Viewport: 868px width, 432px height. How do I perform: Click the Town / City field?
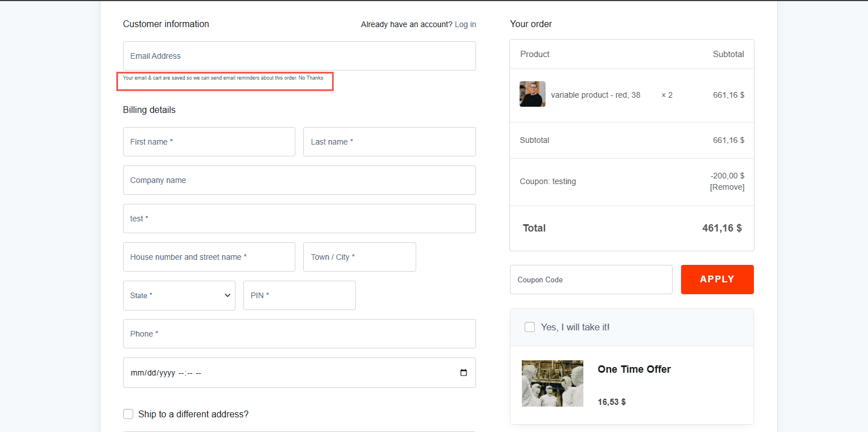click(360, 257)
